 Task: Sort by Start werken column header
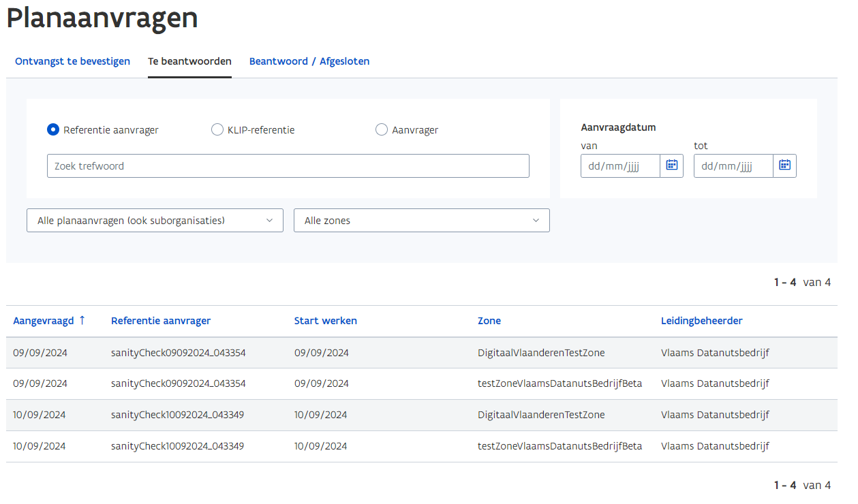click(x=325, y=321)
